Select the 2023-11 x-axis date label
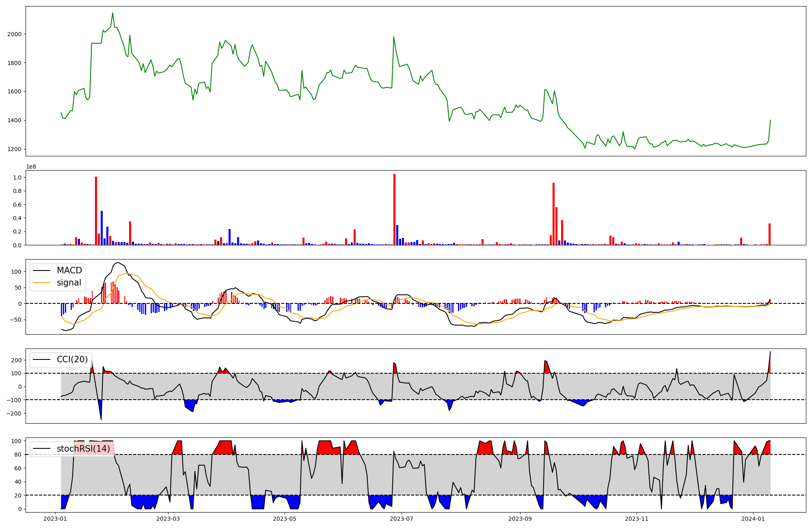Screen dimensions: 812x528 637,519
